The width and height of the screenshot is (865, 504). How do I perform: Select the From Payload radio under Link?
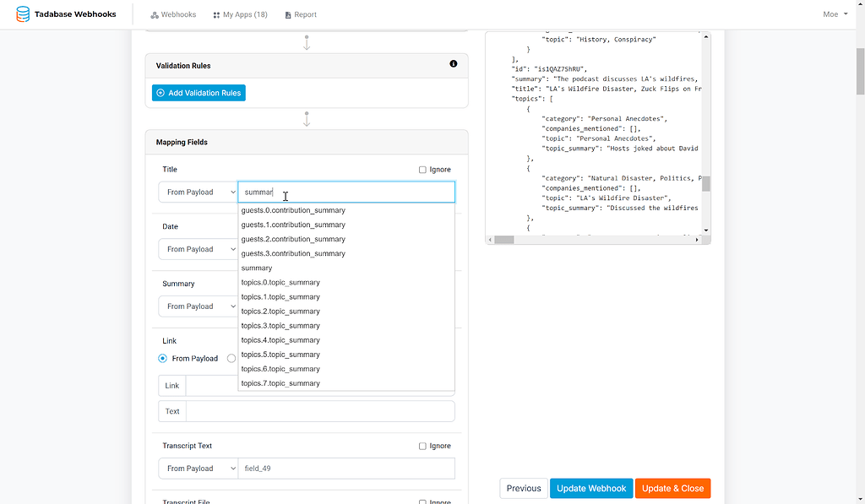click(x=163, y=359)
